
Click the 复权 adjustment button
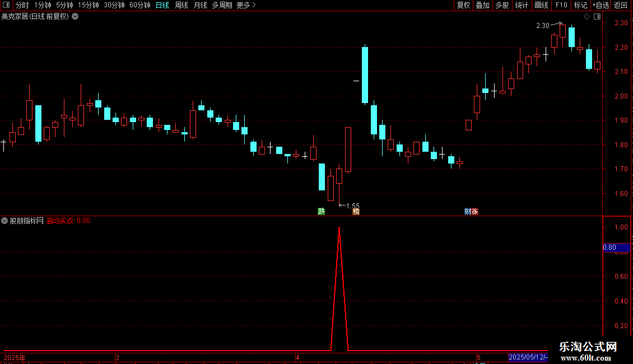click(x=463, y=5)
